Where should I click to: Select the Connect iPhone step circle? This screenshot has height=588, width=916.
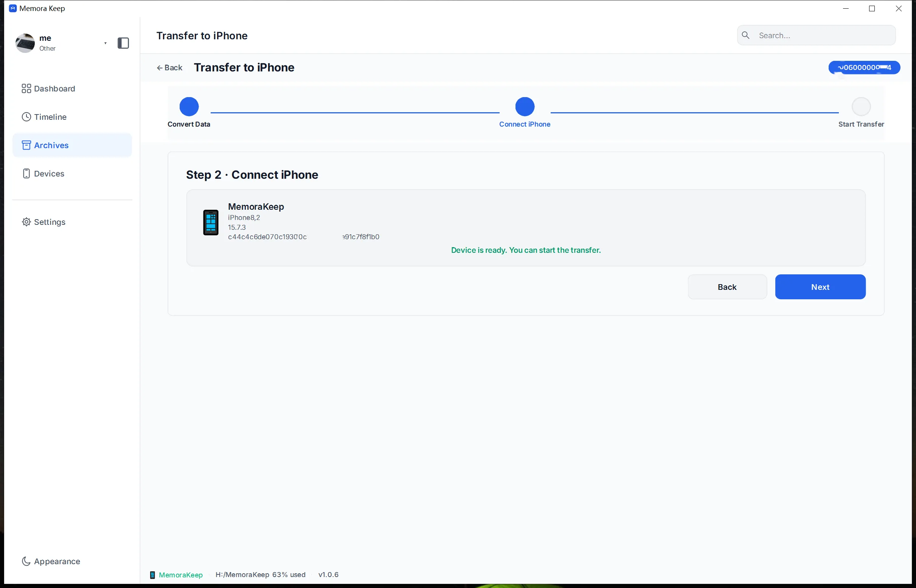(525, 107)
